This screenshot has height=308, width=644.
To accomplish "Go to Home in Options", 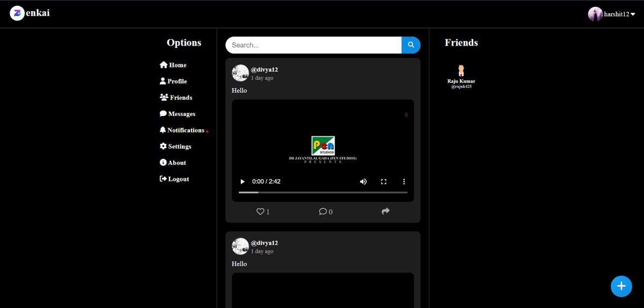I will pyautogui.click(x=173, y=65).
